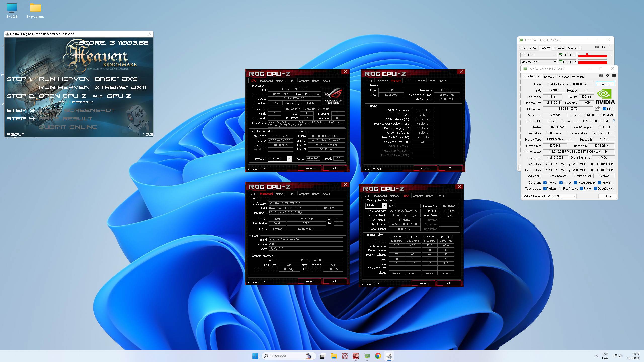The image size is (644, 362).
Task: Open About tab in CPU-Z Mainboard window
Action: 326,194
